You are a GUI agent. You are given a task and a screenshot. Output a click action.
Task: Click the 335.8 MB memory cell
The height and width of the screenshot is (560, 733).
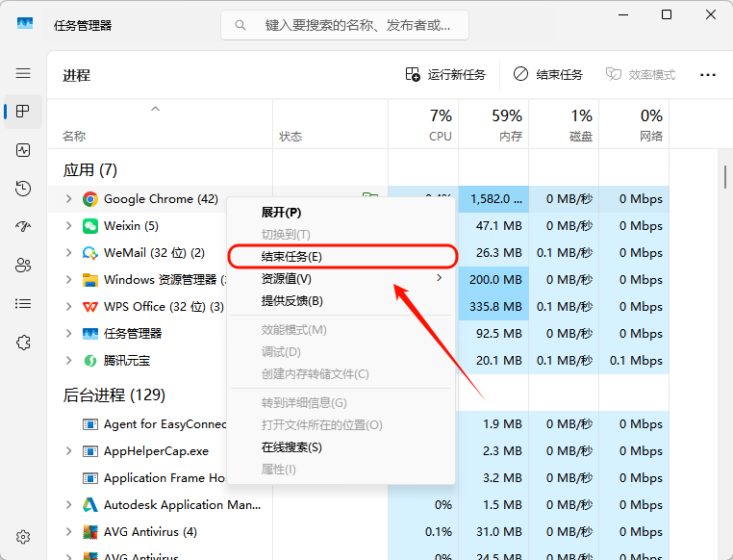click(x=493, y=307)
